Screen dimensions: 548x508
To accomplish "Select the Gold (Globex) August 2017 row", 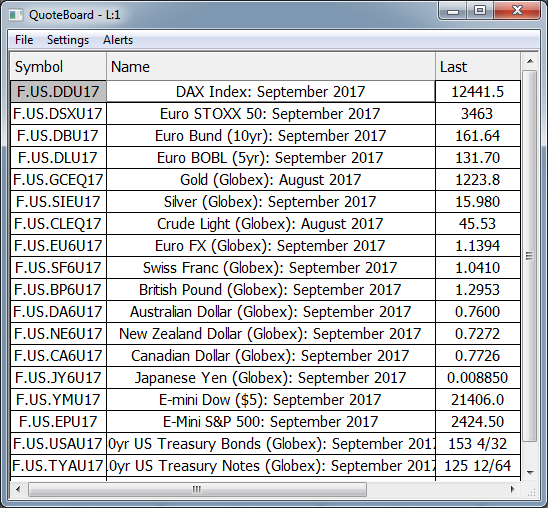I will tap(266, 180).
